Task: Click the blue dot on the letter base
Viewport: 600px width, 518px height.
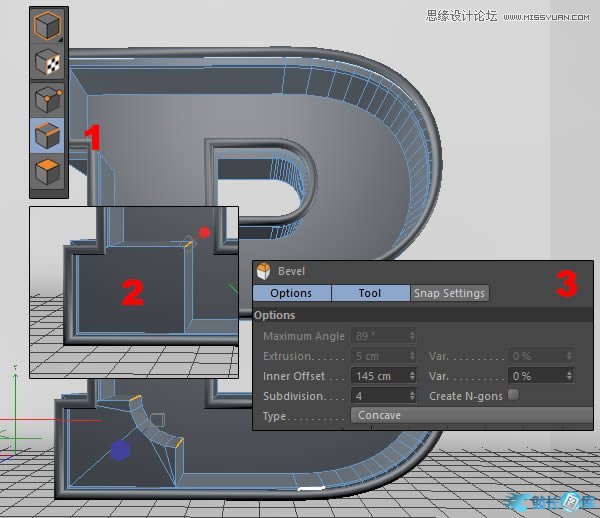Action: [x=120, y=451]
